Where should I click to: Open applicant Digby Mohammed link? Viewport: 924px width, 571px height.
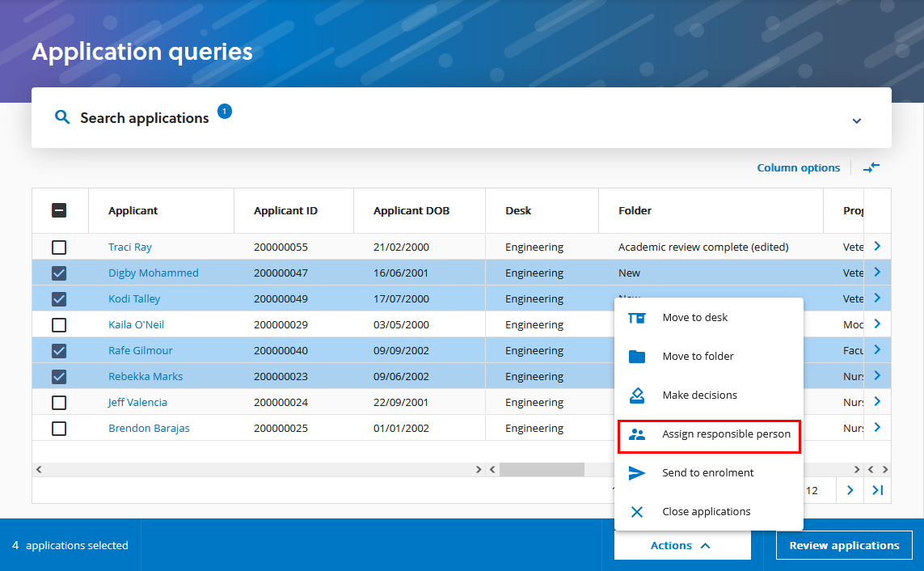pos(154,273)
